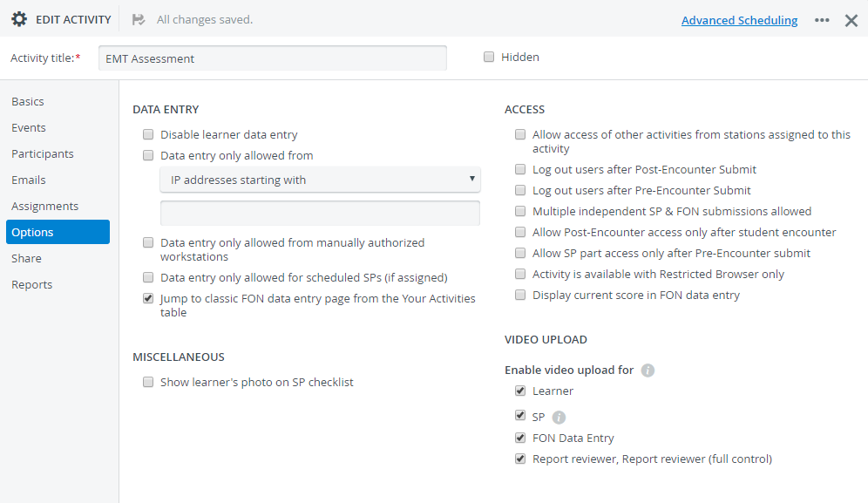868x503 pixels.
Task: Go to the Reports tab
Action: pyautogui.click(x=32, y=284)
